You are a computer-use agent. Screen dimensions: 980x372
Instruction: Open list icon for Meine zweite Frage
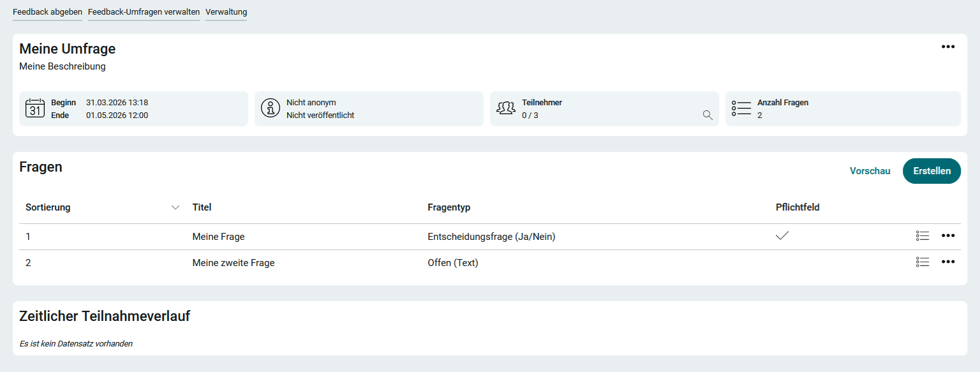coord(922,262)
